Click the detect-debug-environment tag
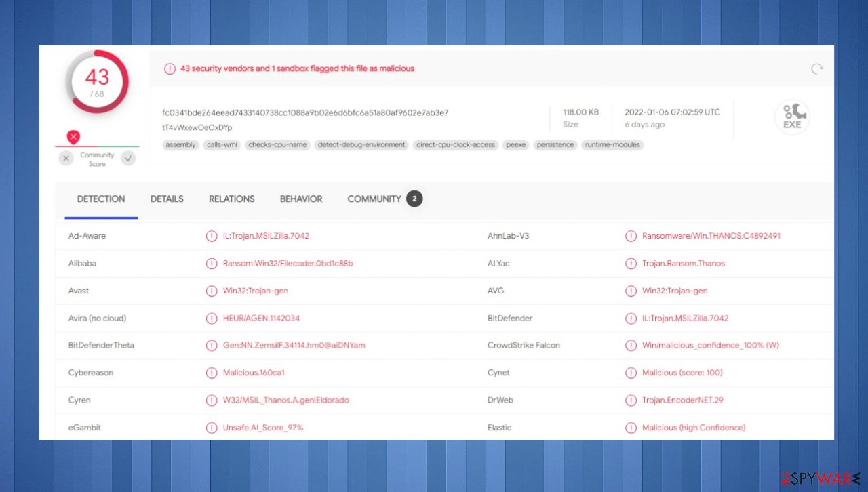This screenshot has height=492, width=868. pos(361,145)
